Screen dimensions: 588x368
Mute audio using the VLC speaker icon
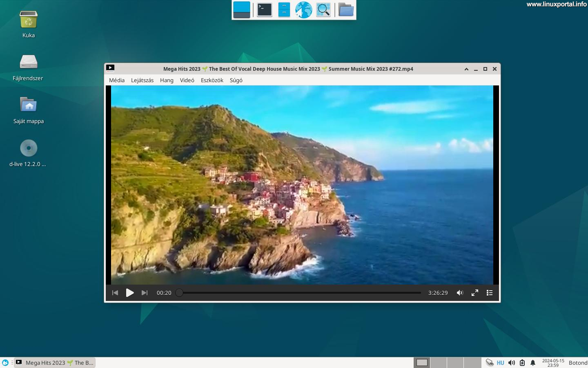point(460,293)
